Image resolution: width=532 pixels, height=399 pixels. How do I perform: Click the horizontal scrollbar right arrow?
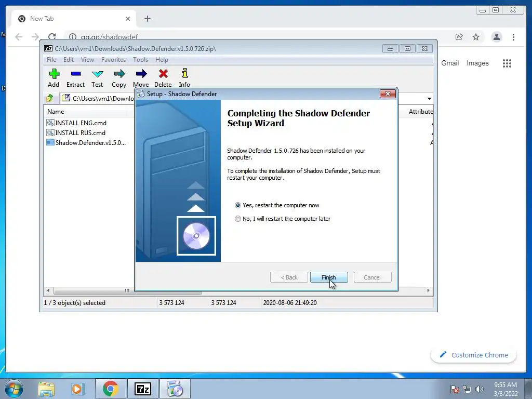point(428,290)
